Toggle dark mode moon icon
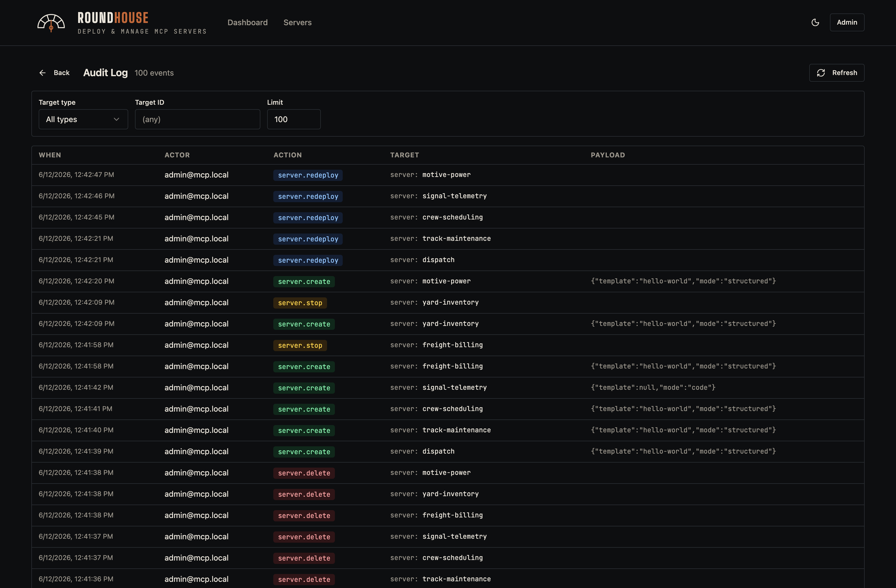 (815, 23)
